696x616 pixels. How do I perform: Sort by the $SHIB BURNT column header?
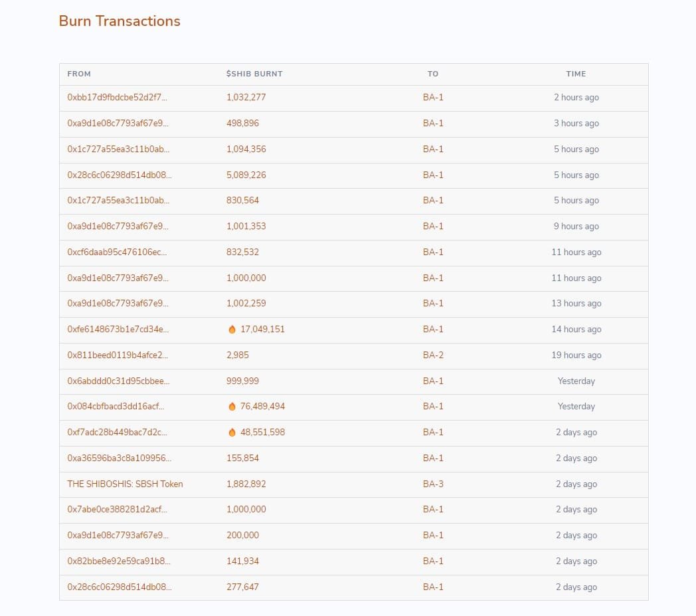254,74
